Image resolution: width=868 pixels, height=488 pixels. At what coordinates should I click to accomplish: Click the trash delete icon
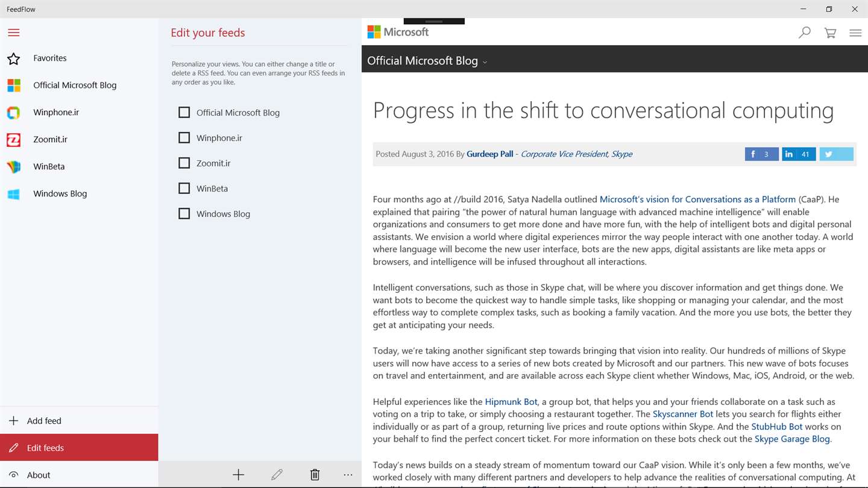pos(315,475)
